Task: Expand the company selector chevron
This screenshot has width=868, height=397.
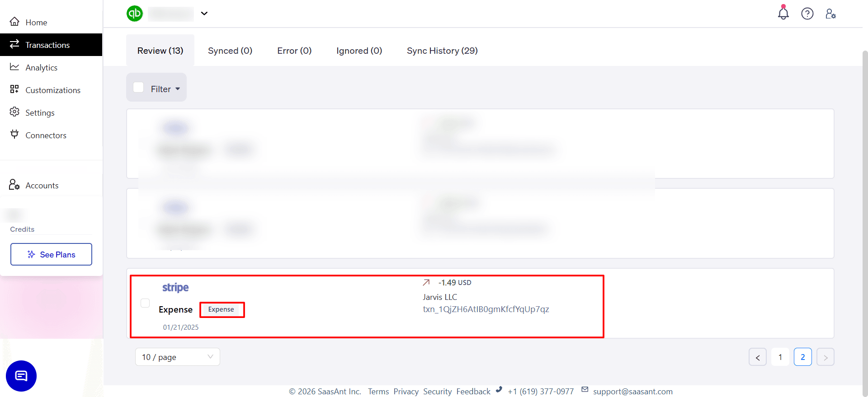Action: point(204,14)
